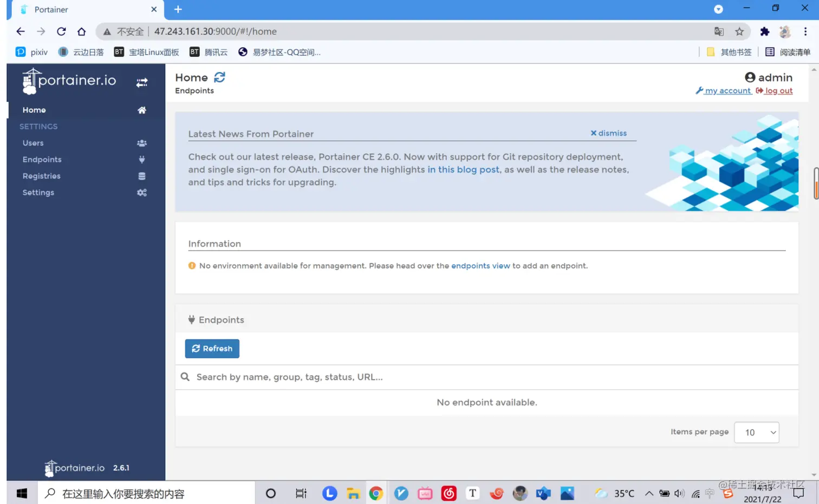Open Chrome from the taskbar
Screen dimensions: 819x504
tap(376, 493)
